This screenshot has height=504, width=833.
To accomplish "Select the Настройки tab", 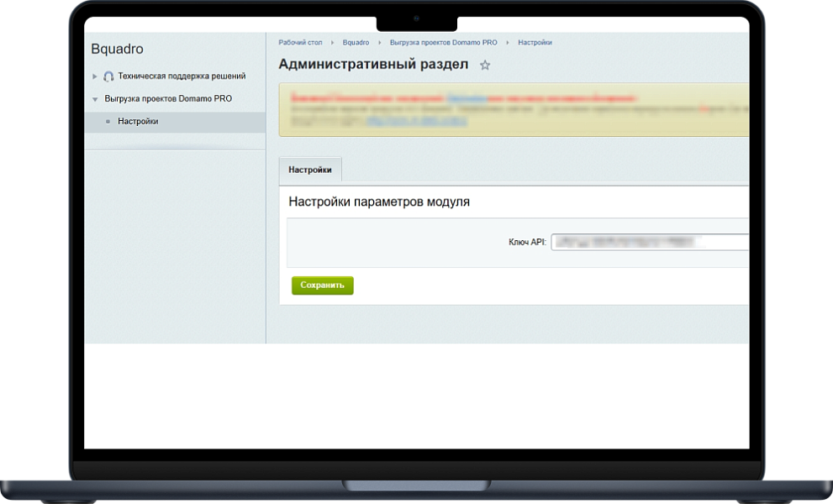I will click(310, 170).
